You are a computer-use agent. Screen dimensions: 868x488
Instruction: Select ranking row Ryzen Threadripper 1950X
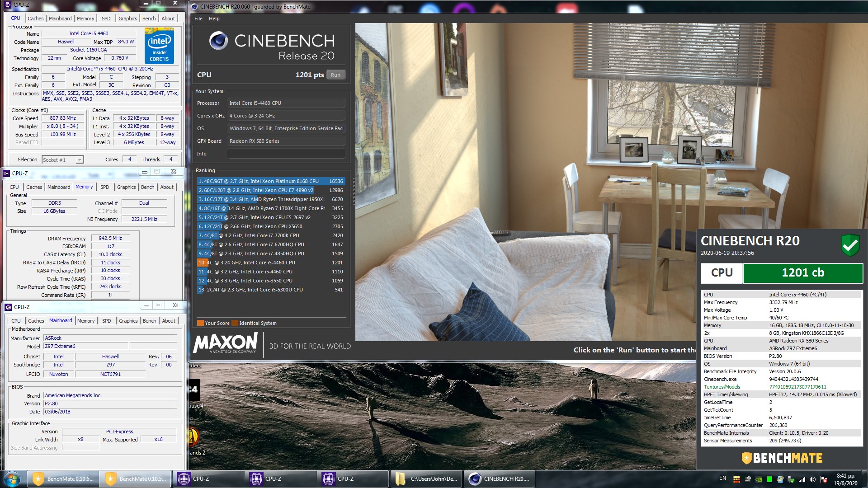tap(271, 199)
